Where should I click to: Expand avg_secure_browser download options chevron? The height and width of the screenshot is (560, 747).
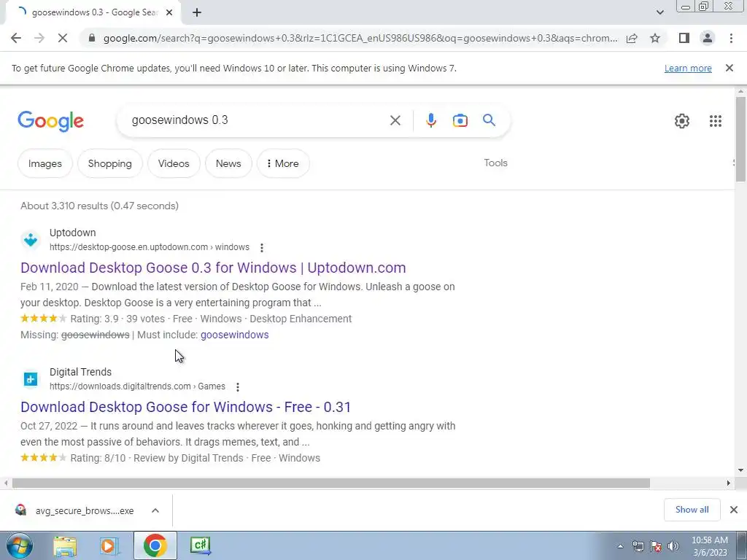pos(155,510)
